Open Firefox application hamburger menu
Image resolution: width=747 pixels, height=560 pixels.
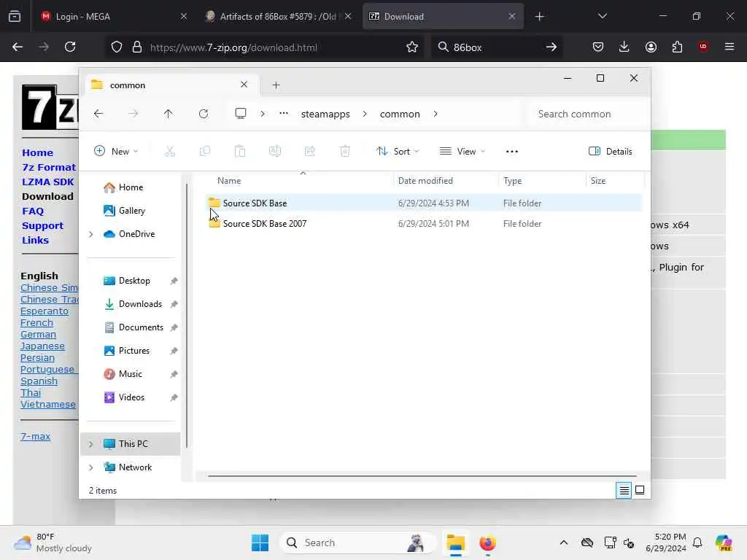click(729, 47)
